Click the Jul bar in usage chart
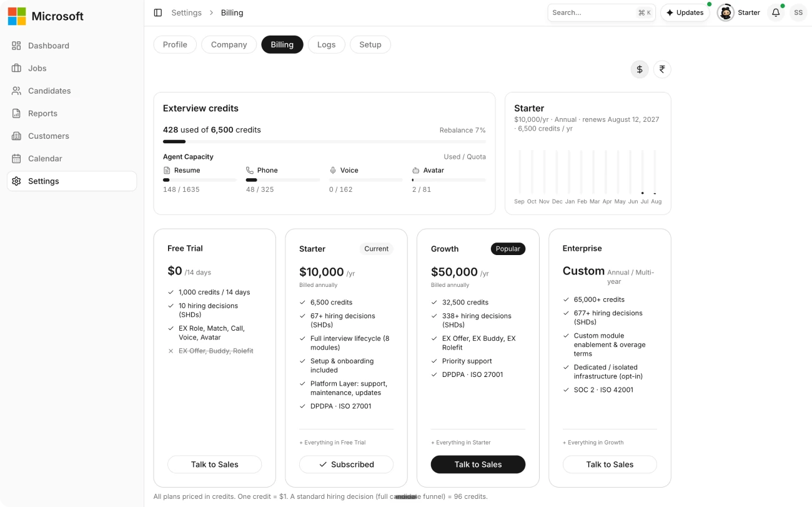 (643, 172)
